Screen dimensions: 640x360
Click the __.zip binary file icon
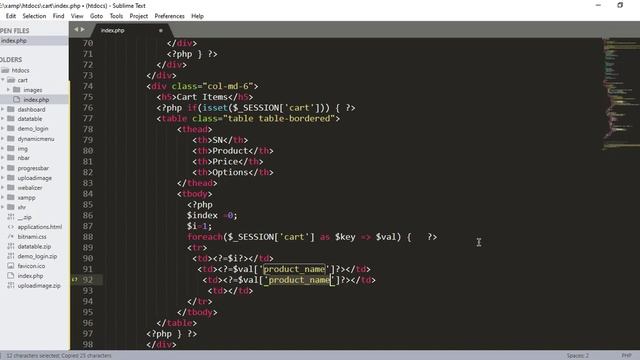coord(11,217)
